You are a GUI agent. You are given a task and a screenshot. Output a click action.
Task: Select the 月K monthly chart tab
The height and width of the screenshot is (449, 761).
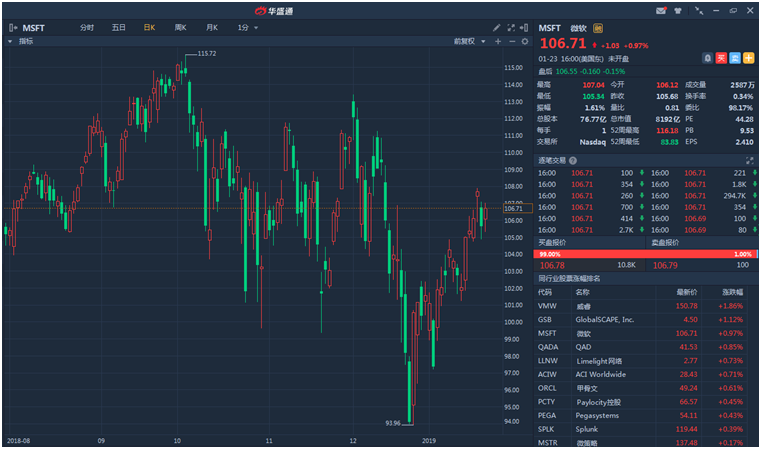coord(212,28)
